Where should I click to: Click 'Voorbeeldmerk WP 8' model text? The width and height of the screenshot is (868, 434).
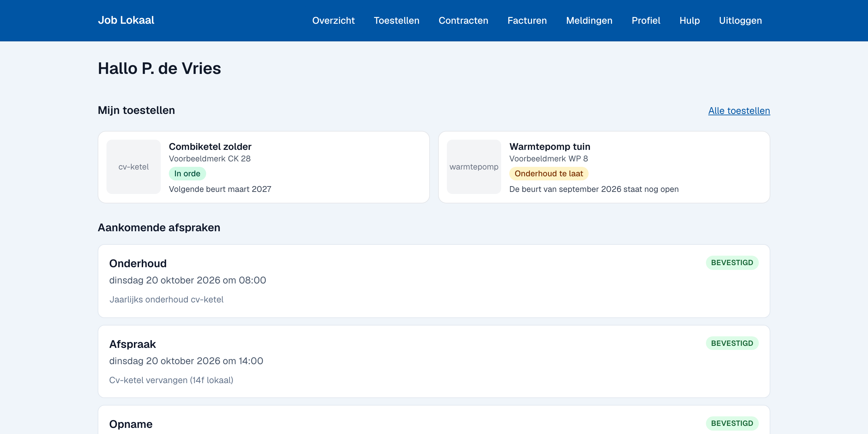pos(549,159)
